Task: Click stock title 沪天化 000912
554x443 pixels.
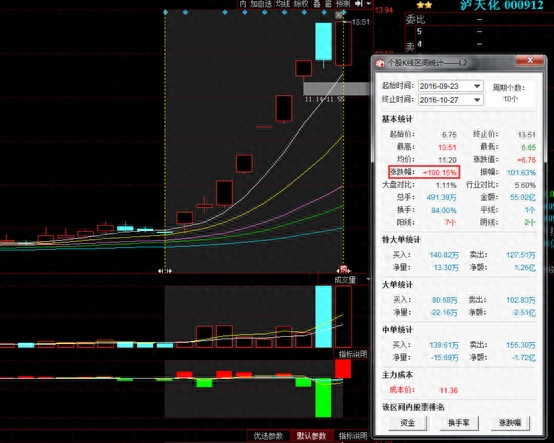Action: (501, 5)
